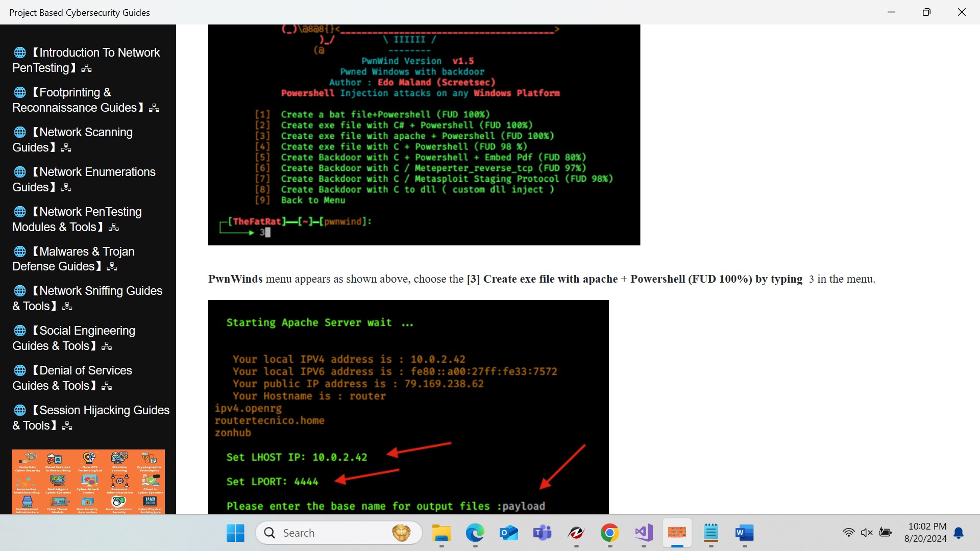The image size is (980, 551).
Task: Click the orange cybersecurity topics thumbnail
Action: point(88,481)
